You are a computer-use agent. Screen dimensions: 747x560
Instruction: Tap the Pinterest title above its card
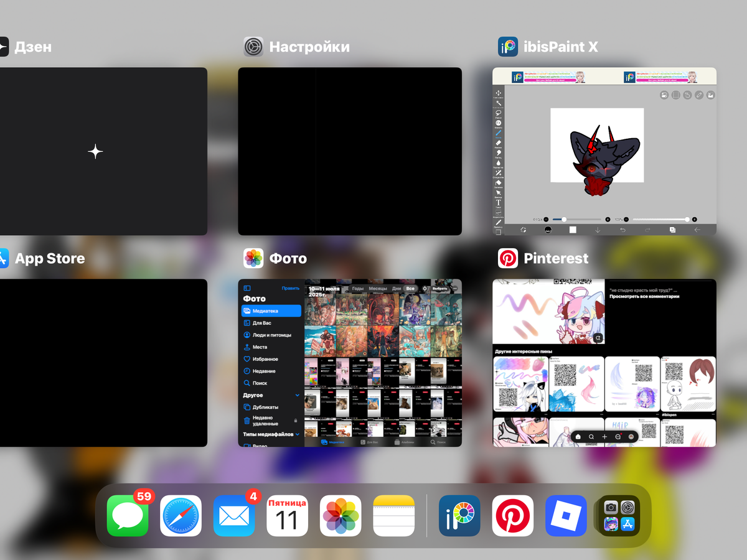point(556,258)
